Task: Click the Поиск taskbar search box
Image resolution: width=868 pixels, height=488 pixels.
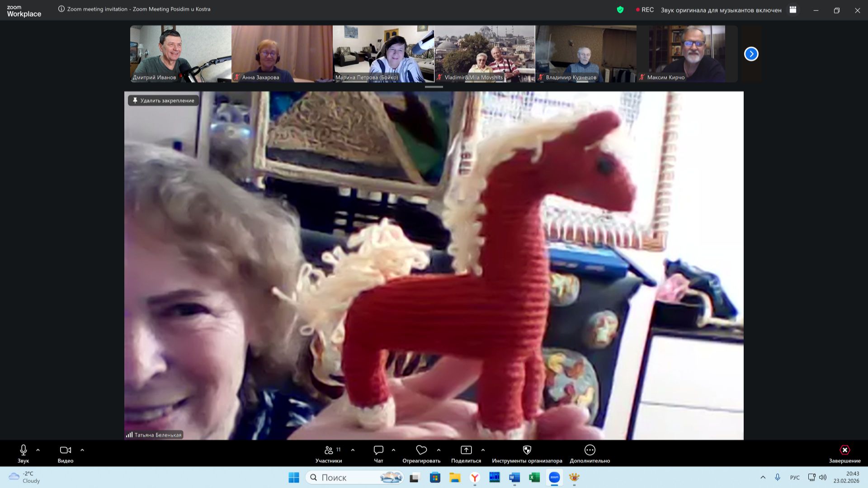Action: [x=354, y=478]
